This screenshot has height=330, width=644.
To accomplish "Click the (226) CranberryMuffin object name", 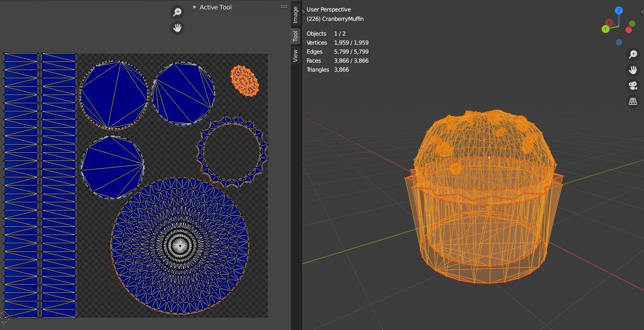I will click(x=335, y=19).
